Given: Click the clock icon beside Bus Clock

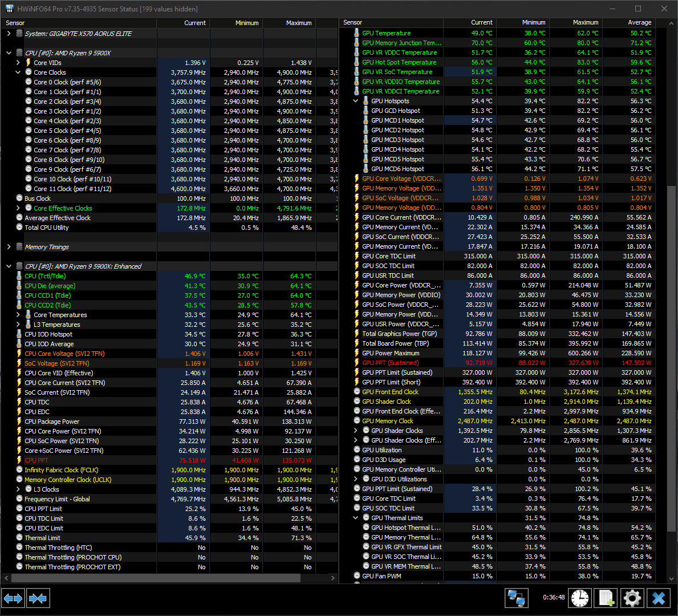Looking at the screenshot, I should tap(19, 198).
